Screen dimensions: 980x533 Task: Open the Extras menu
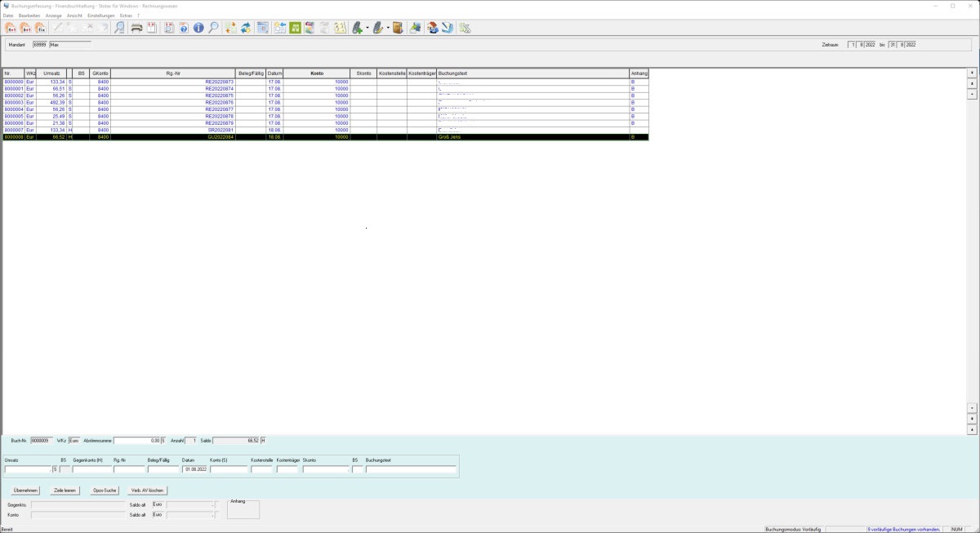point(126,16)
